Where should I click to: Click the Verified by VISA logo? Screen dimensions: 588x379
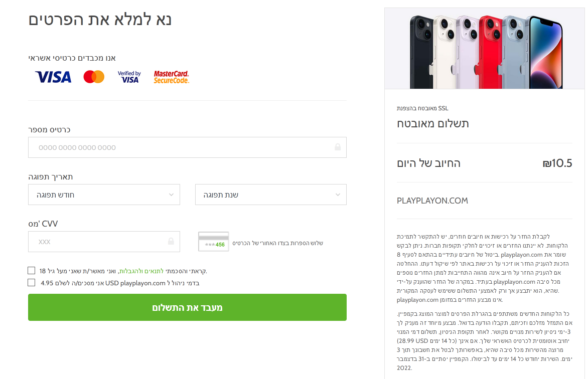(129, 77)
